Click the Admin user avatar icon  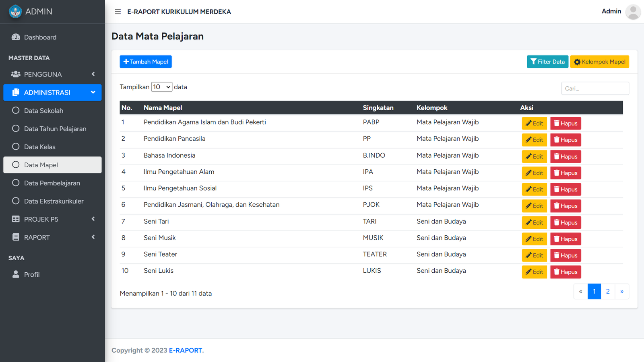click(x=633, y=12)
